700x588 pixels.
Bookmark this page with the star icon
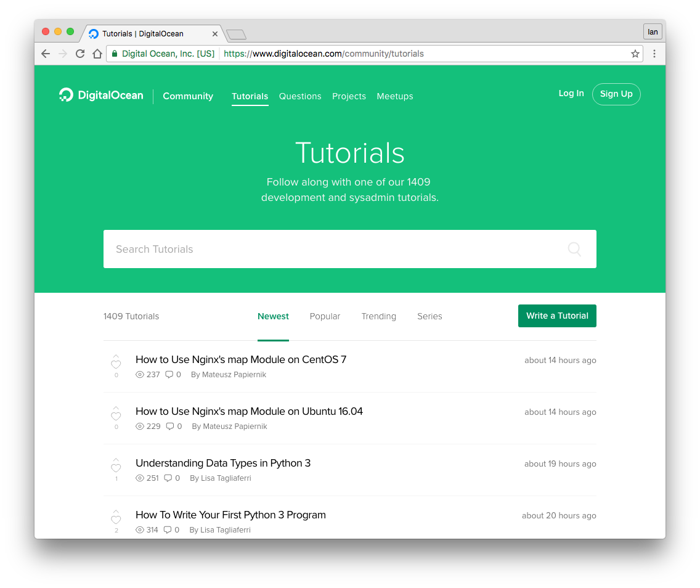(635, 54)
